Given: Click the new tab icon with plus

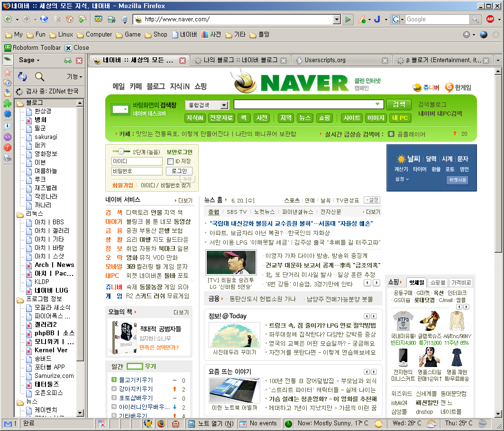Looking at the screenshot, I should (82, 19).
